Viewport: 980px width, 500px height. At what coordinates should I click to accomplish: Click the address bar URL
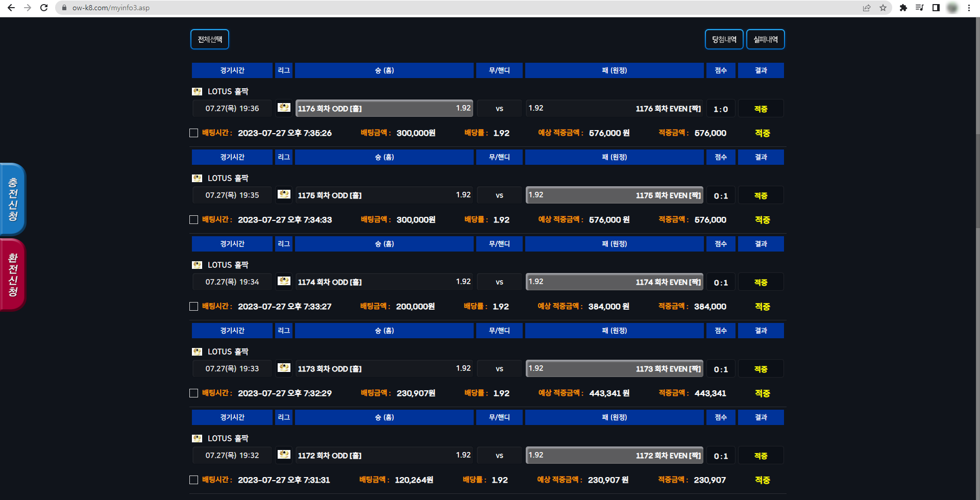click(111, 8)
